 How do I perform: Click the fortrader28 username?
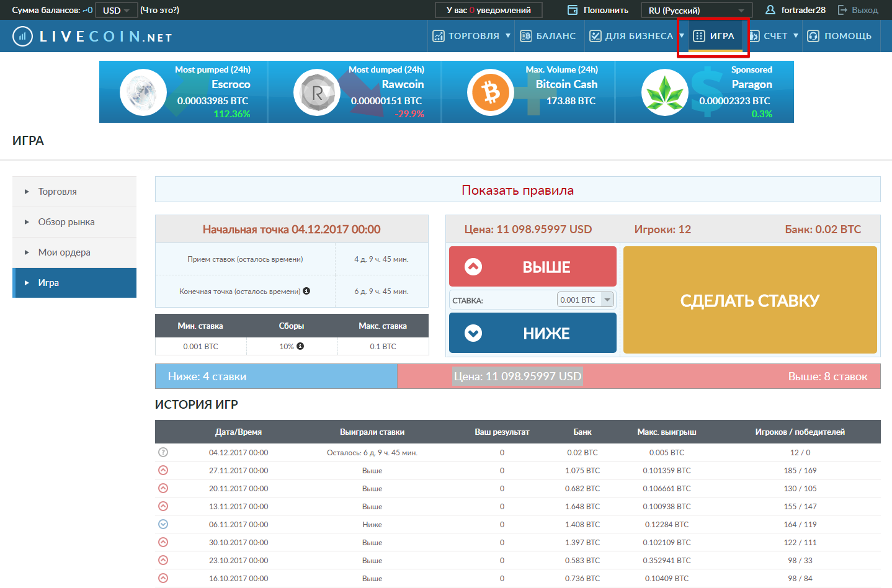coord(803,10)
